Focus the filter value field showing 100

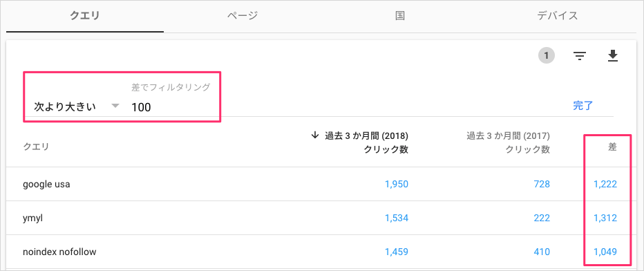coord(171,108)
